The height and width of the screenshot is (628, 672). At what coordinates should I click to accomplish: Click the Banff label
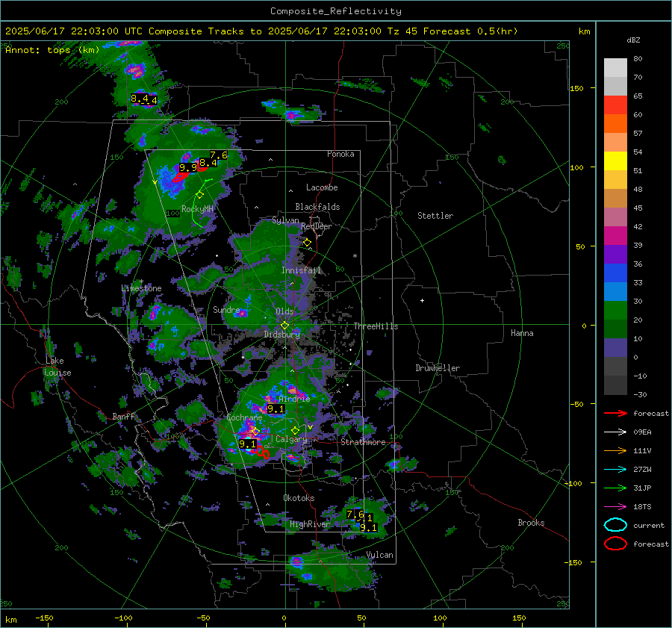[x=123, y=416]
